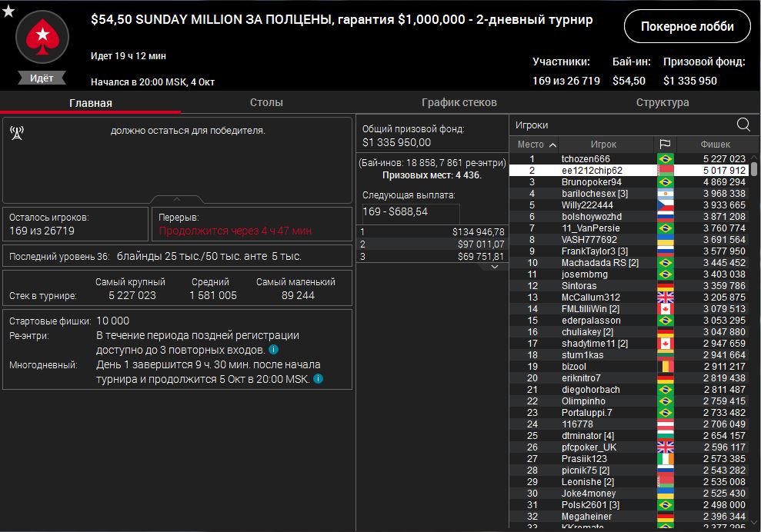Click the second place payout $97 011,07
761x532 pixels.
481,244
